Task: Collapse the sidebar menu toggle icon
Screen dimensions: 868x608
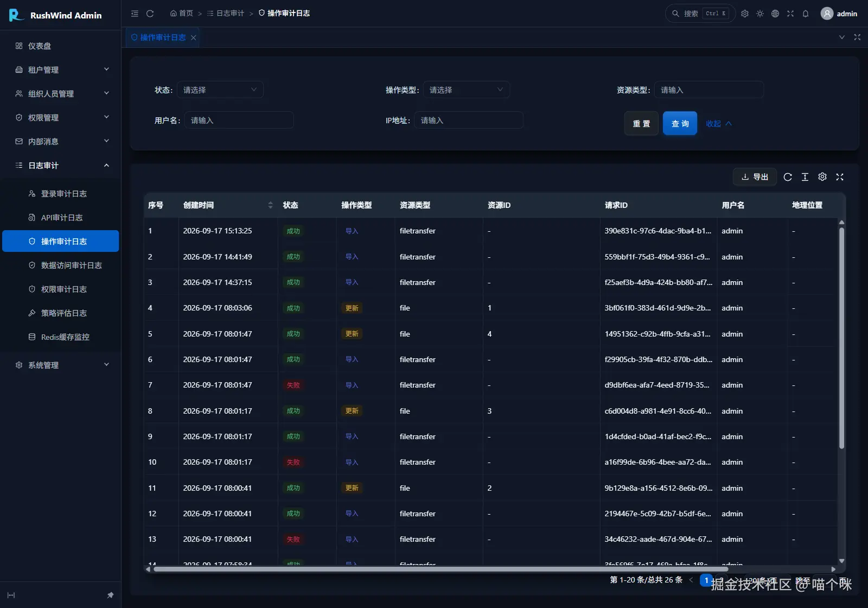Action: [135, 14]
